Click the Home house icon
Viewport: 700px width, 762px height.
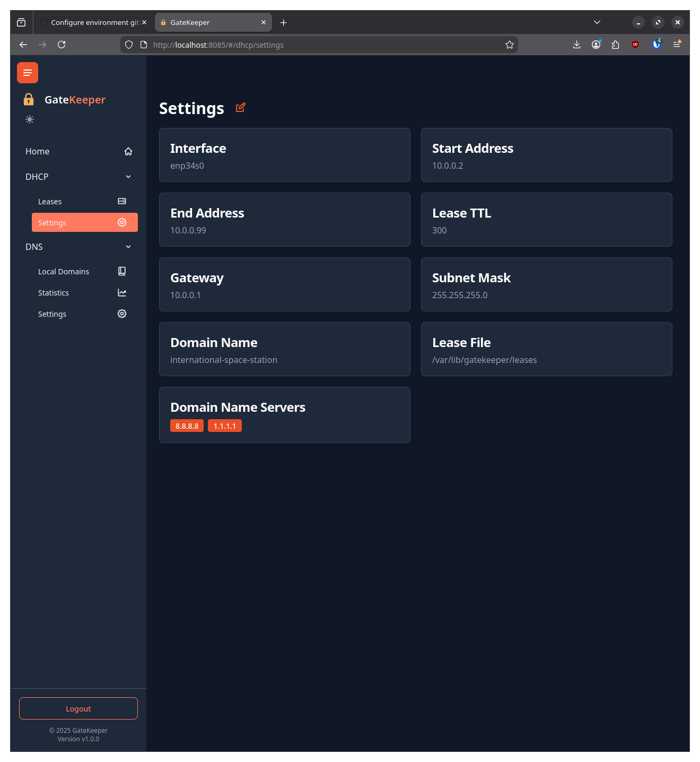click(128, 151)
